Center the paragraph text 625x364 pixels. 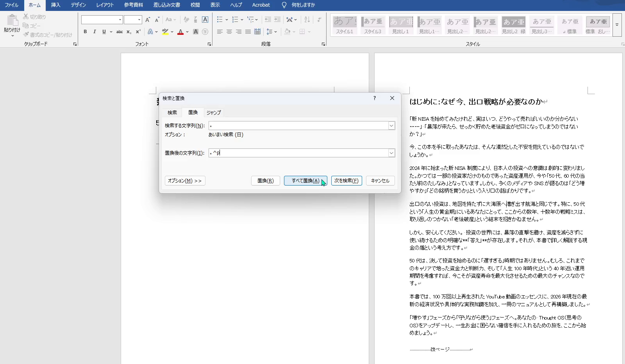229,32
